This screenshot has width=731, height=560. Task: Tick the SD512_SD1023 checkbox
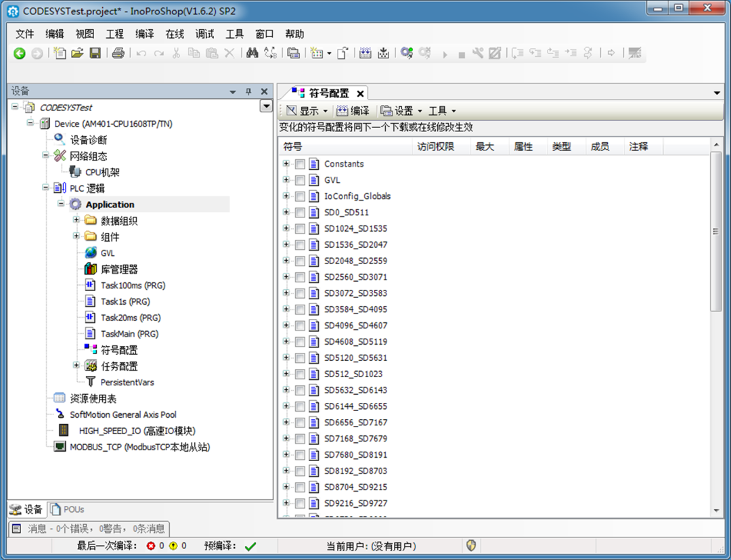(301, 374)
